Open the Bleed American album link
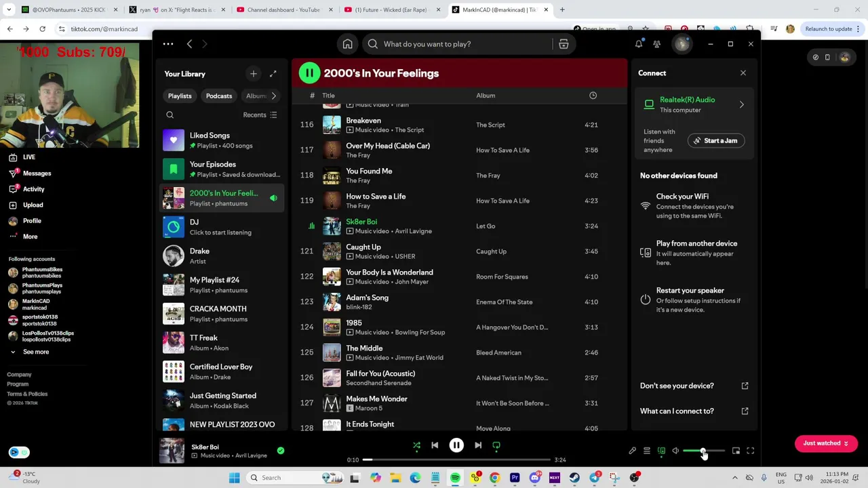This screenshot has width=868, height=488. pos(498,352)
